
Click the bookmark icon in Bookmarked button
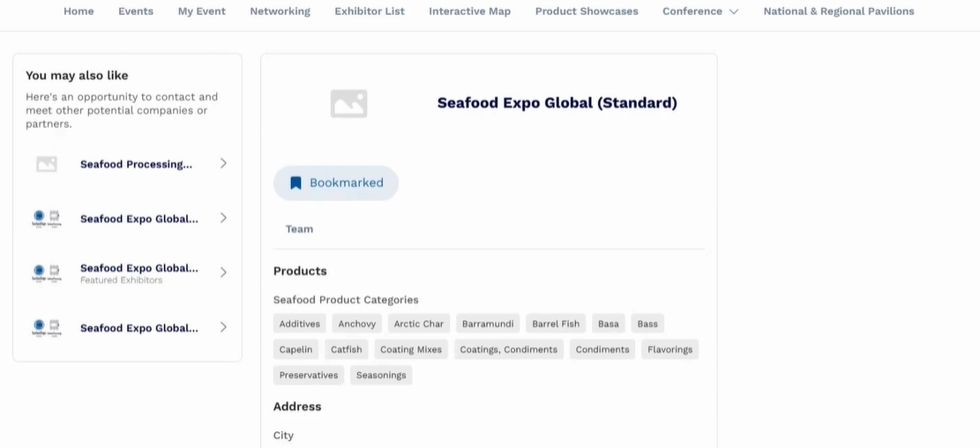pyautogui.click(x=296, y=183)
